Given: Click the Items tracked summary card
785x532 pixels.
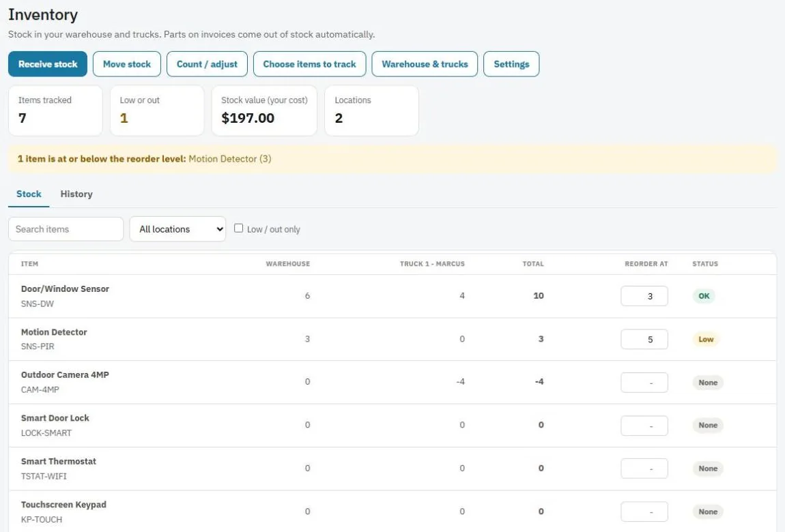Looking at the screenshot, I should (55, 110).
